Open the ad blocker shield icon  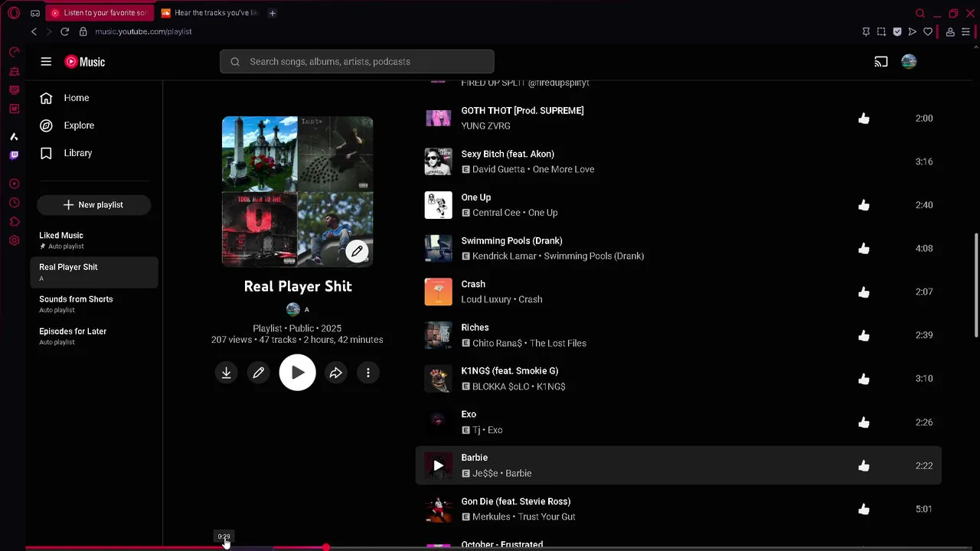point(897,31)
